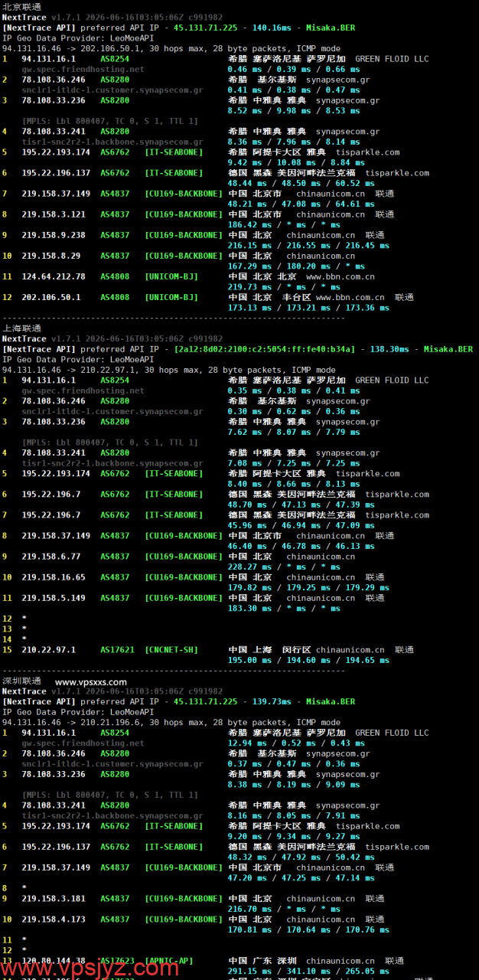Image resolution: width=479 pixels, height=980 pixels.
Task: Select the 183.30 ms latency value
Action: pos(249,609)
